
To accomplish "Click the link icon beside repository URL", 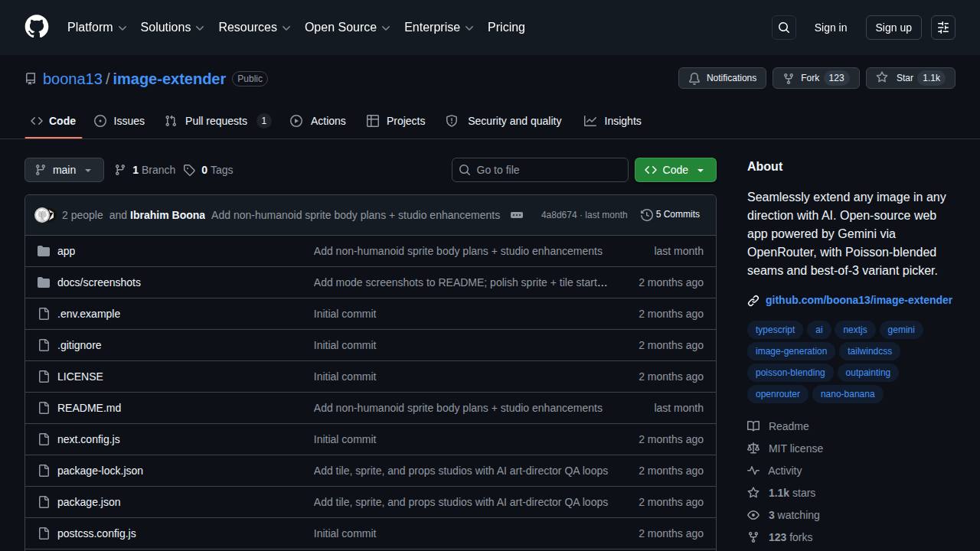I will point(753,301).
